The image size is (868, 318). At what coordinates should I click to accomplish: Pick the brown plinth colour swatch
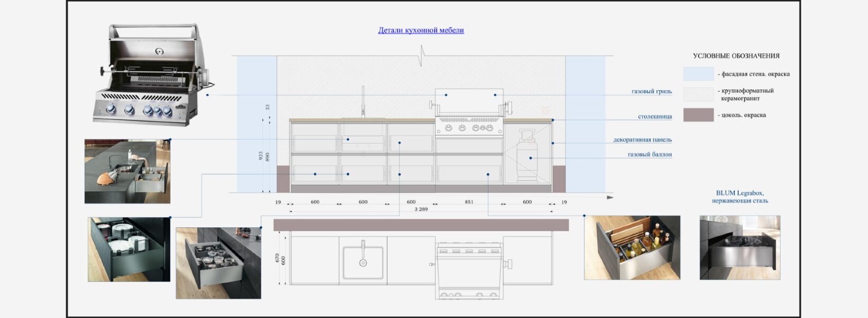[698, 115]
